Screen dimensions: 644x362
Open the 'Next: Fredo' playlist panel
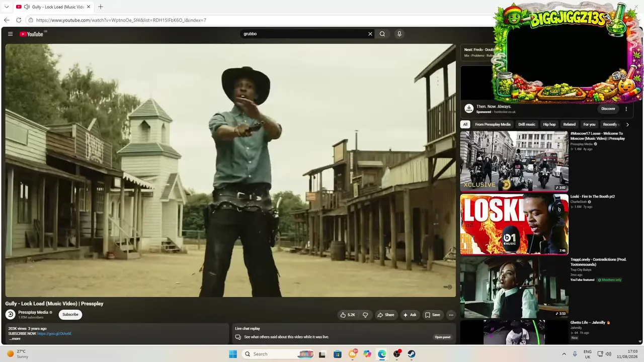coord(478,52)
